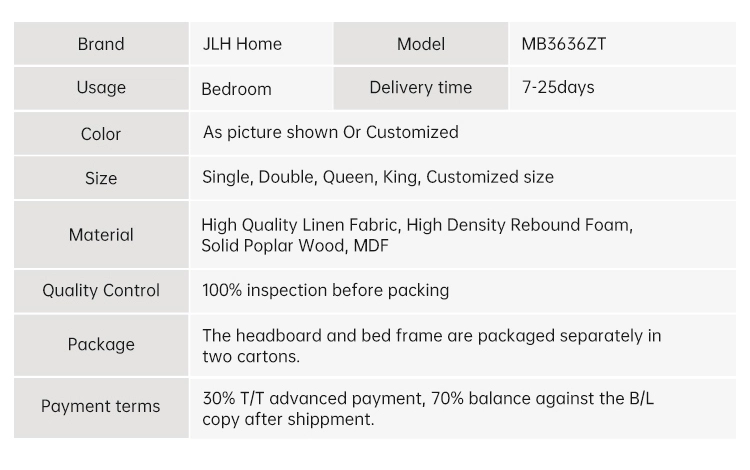
Task: Select '100% inspection before packing' text
Action: (x=325, y=290)
